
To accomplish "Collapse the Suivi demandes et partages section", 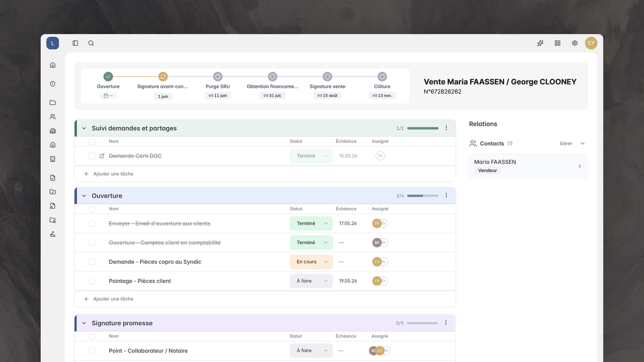I will pos(84,128).
